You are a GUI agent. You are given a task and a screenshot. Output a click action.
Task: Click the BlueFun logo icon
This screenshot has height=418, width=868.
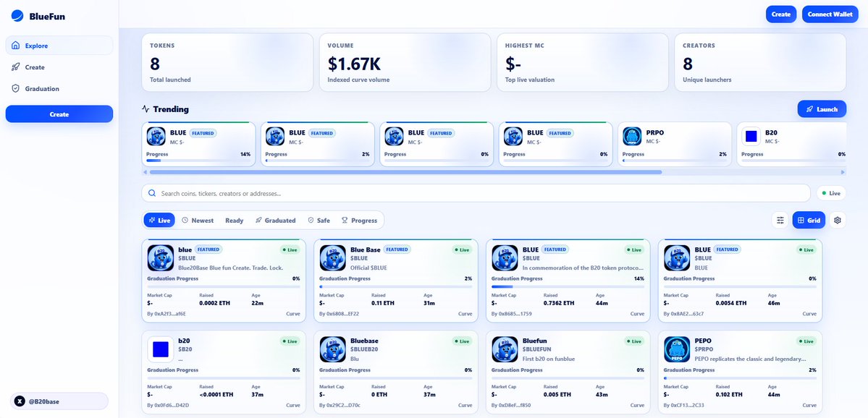click(17, 16)
